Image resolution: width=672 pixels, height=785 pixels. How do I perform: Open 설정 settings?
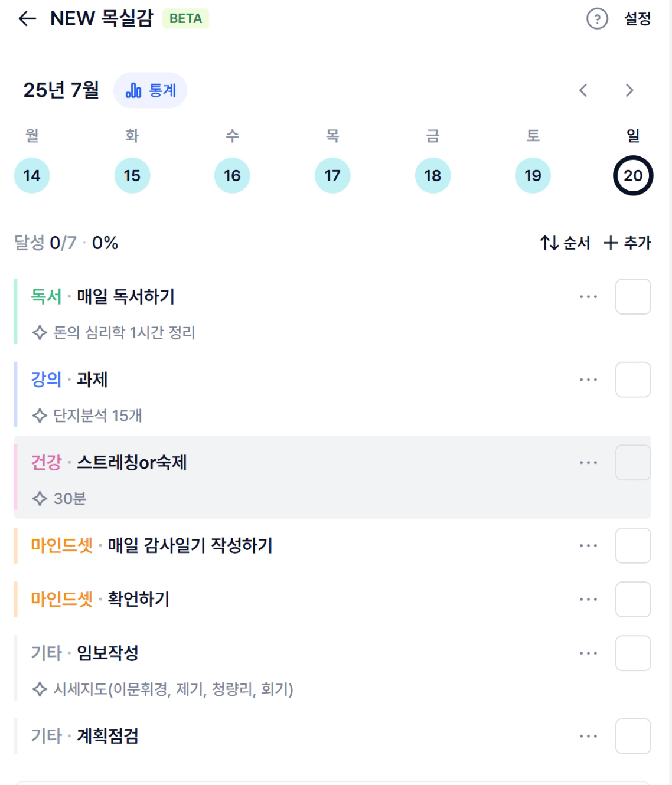(638, 19)
